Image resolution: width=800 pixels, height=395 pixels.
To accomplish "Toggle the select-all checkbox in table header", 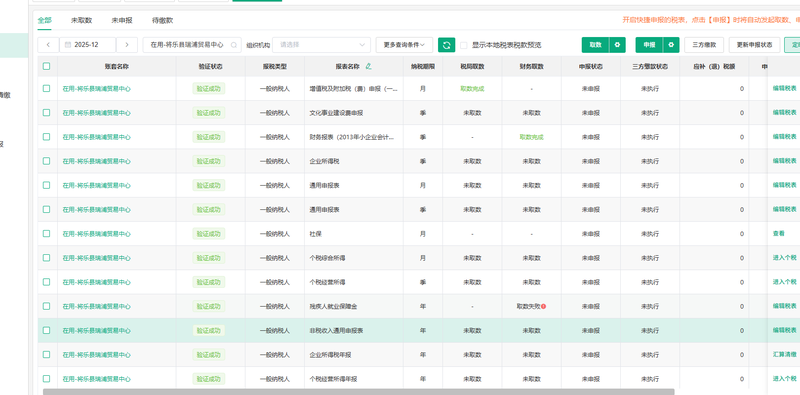I will (x=46, y=66).
